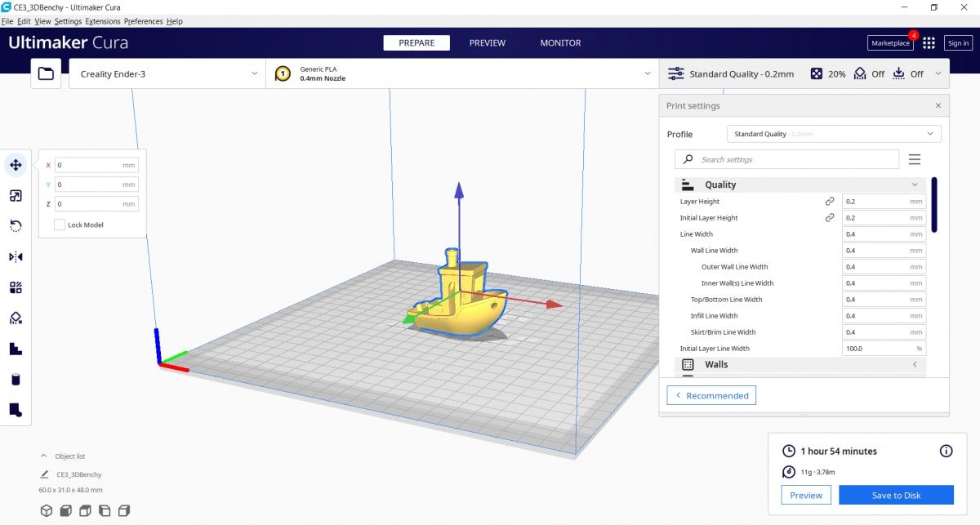980x525 pixels.
Task: Select the Rotate tool
Action: pyautogui.click(x=16, y=226)
